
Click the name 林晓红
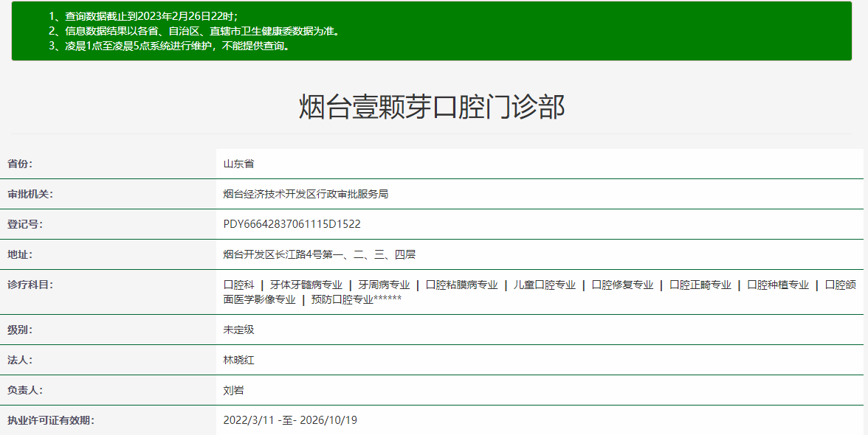coord(238,361)
